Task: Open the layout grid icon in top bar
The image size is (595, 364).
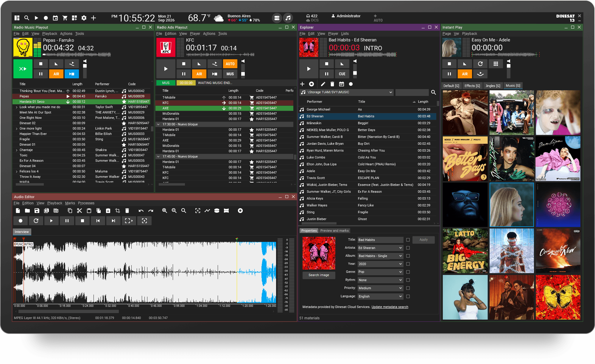Action: 17,18
